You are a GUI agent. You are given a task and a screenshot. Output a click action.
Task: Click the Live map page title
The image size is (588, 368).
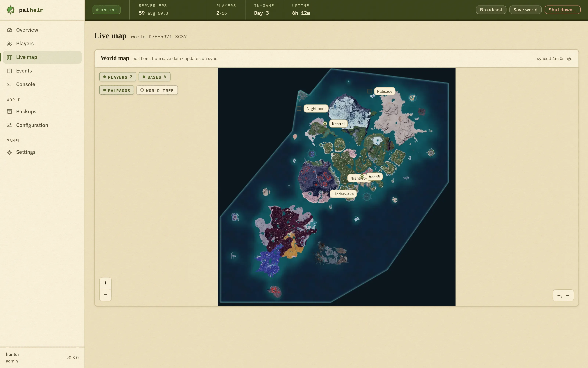click(x=110, y=36)
